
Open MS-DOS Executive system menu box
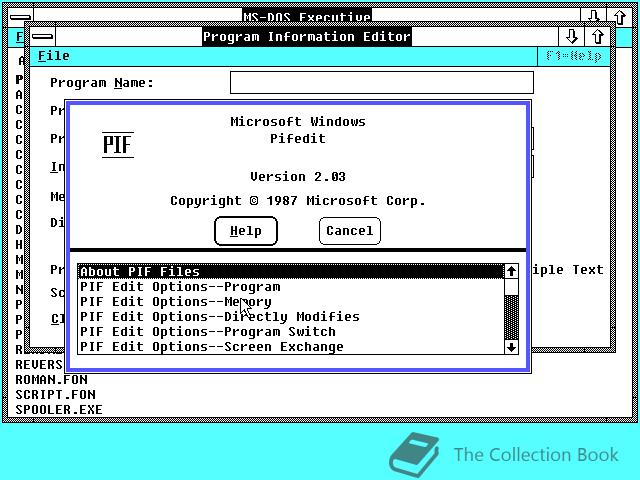pos(20,17)
